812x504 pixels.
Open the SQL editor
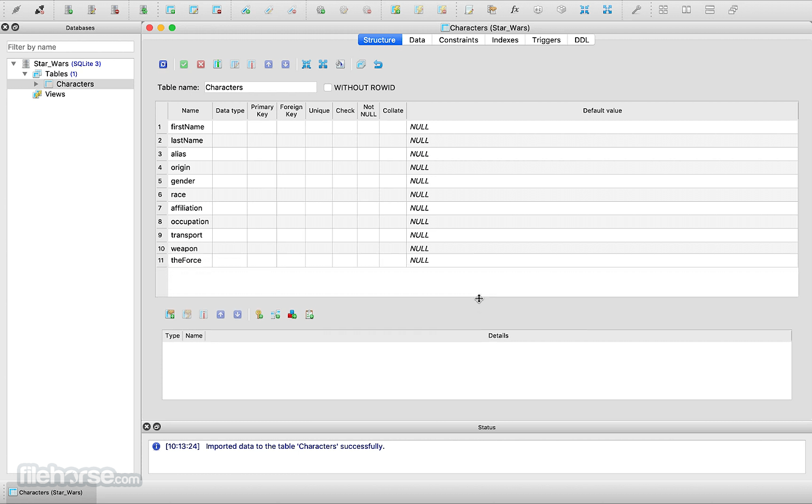pyautogui.click(x=469, y=10)
